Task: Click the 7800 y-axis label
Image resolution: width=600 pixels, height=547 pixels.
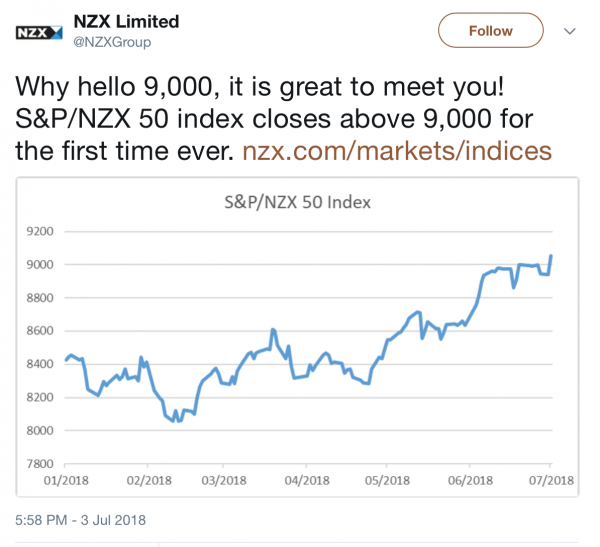Action: (x=40, y=464)
